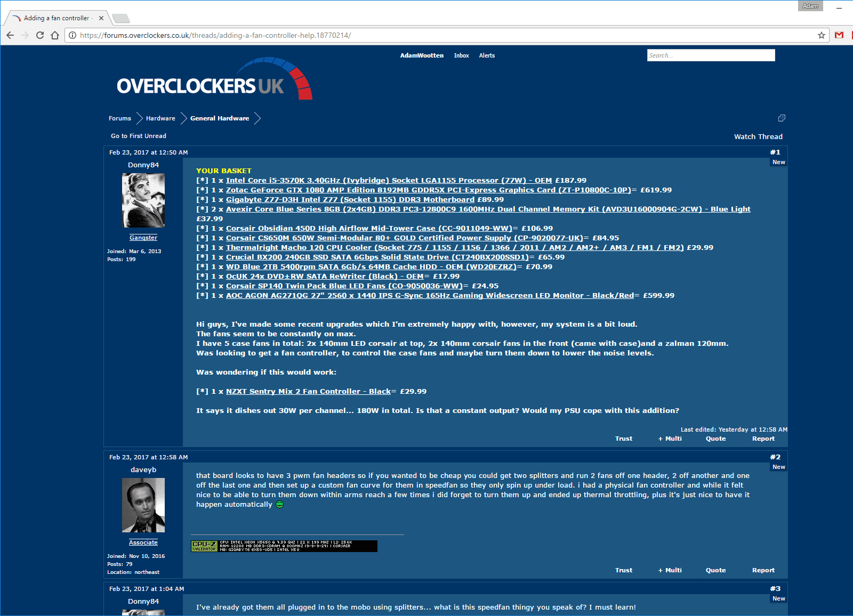Quote daveyb's post
The height and width of the screenshot is (616, 853).
(716, 570)
